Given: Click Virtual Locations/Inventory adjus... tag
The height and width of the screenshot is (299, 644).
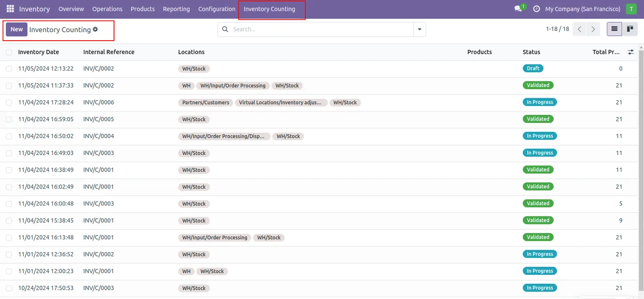Looking at the screenshot, I should (x=281, y=103).
